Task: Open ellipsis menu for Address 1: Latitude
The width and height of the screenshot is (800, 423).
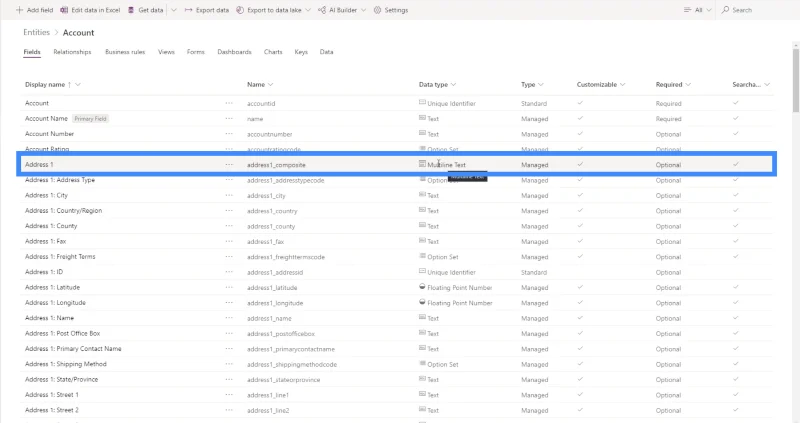Action: [x=229, y=287]
